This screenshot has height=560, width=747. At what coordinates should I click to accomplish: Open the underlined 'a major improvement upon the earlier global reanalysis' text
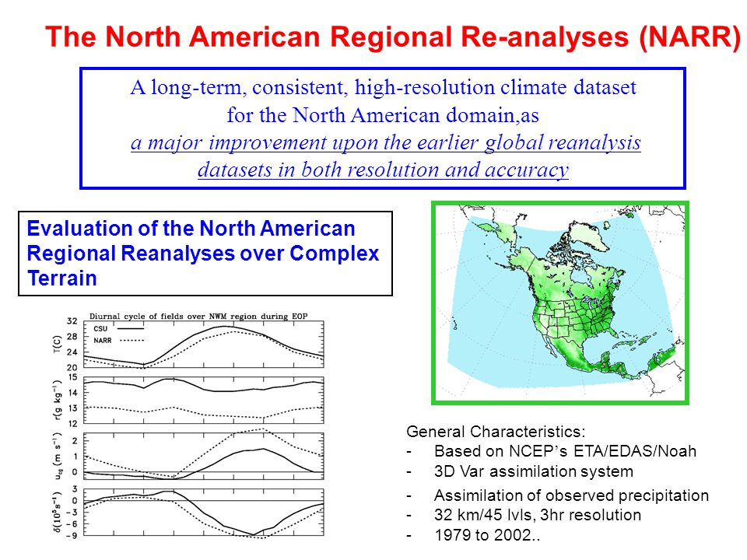point(385,143)
